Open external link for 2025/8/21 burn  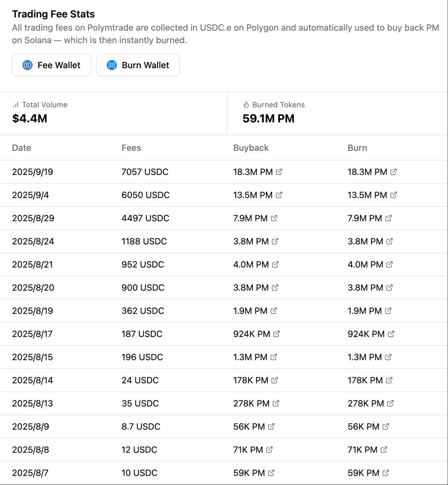click(x=389, y=264)
